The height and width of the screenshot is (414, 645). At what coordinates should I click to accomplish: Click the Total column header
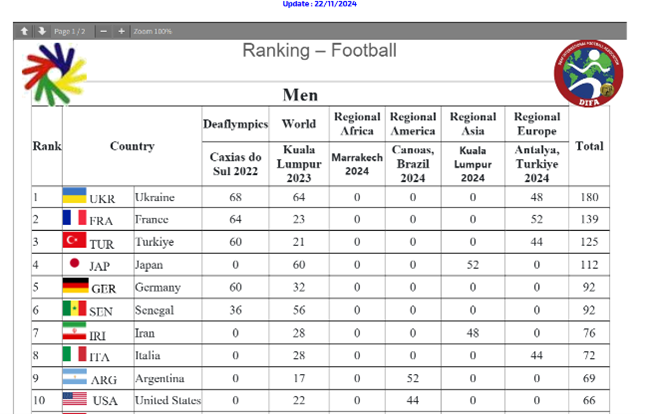click(589, 146)
